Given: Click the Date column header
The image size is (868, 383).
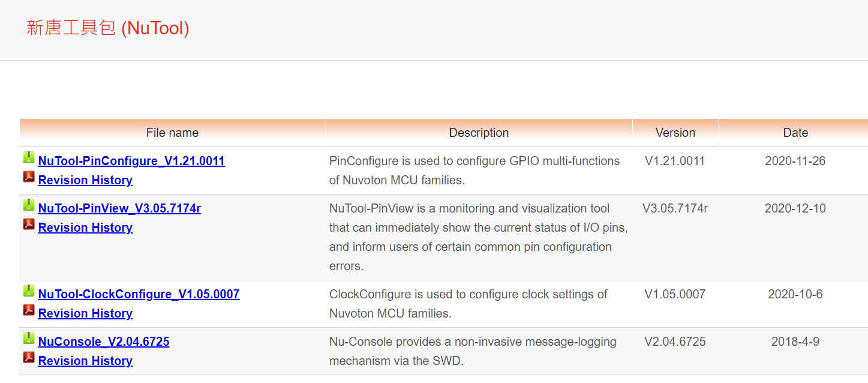Looking at the screenshot, I should pyautogui.click(x=795, y=133).
